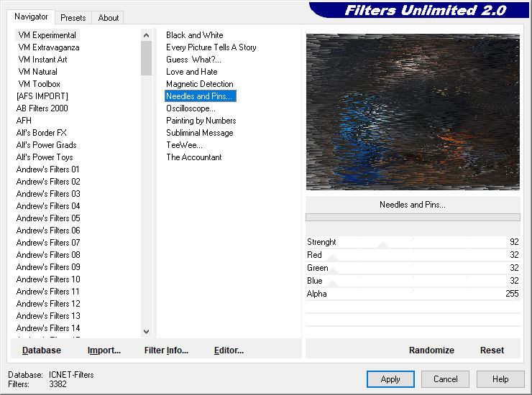Select VM Toolbox category
Image resolution: width=532 pixels, height=395 pixels.
click(x=40, y=84)
